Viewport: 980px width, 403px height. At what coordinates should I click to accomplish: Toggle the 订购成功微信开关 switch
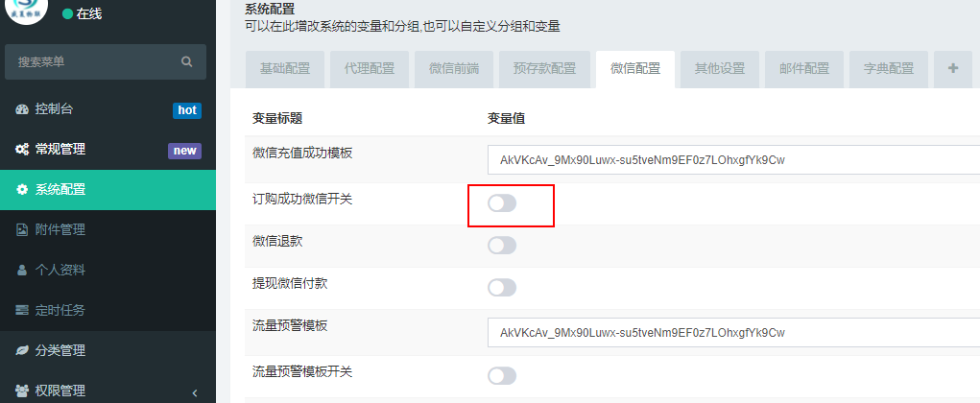[502, 203]
